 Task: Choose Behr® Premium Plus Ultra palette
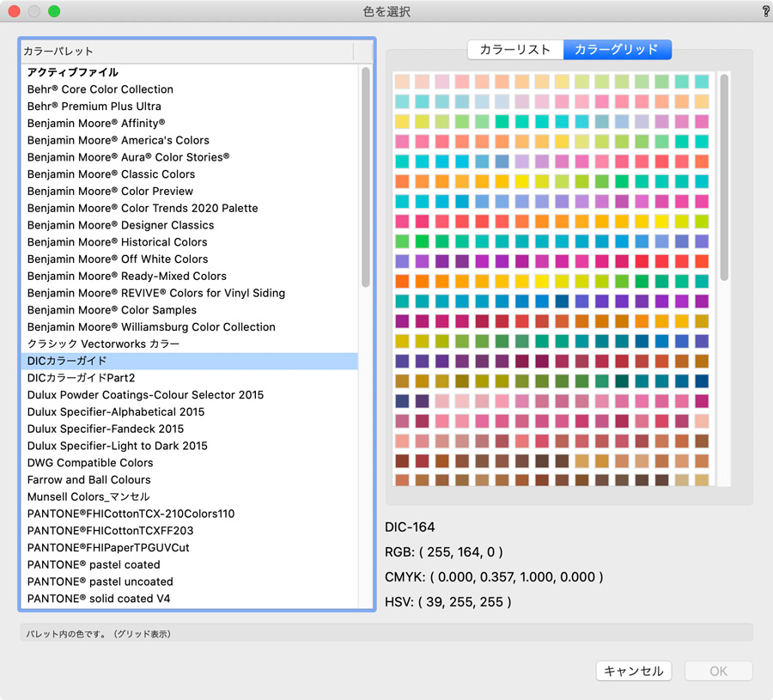point(189,107)
